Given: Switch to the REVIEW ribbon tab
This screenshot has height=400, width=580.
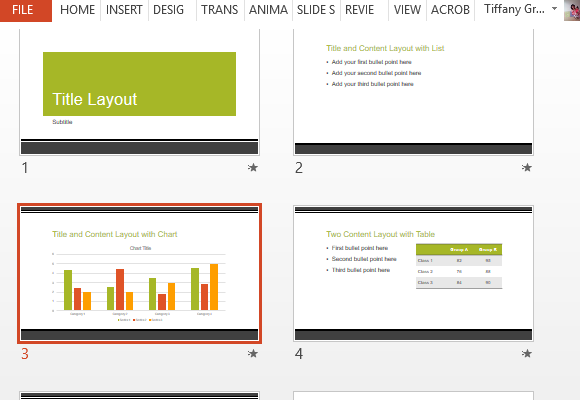Looking at the screenshot, I should pos(360,10).
